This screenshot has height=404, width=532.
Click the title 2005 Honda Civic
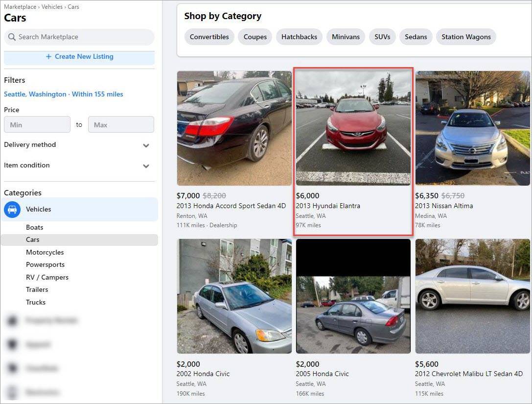click(x=323, y=374)
